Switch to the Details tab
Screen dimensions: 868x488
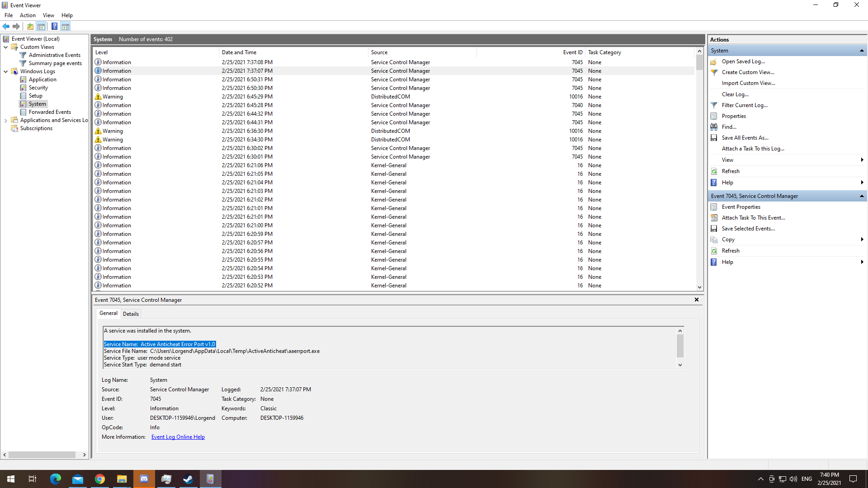tap(131, 314)
